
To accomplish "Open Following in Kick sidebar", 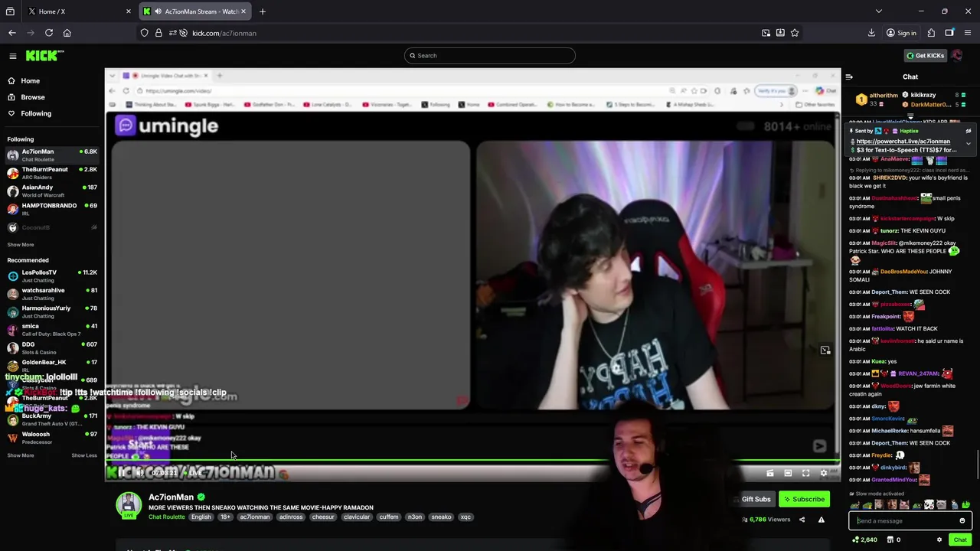I will pyautogui.click(x=52, y=113).
